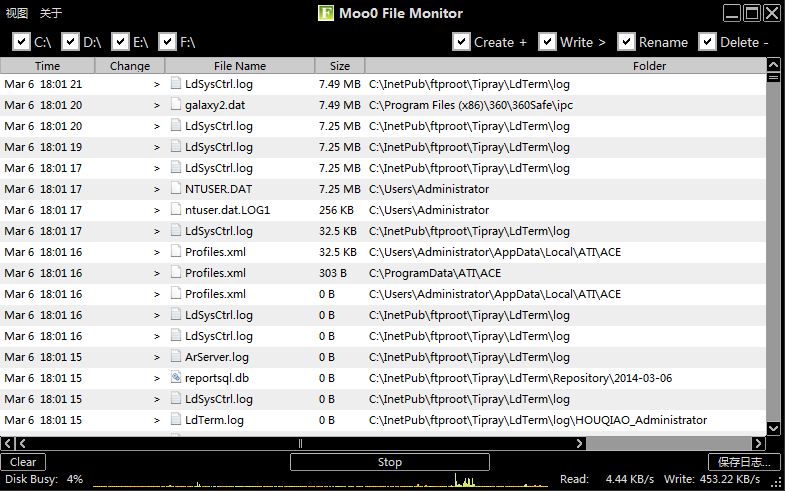Click folder path C:\ProgramData\ATI\ACE

pyautogui.click(x=435, y=273)
